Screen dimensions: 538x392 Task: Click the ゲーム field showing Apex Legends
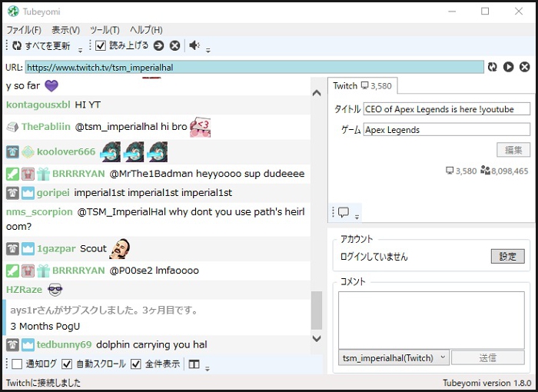point(447,130)
